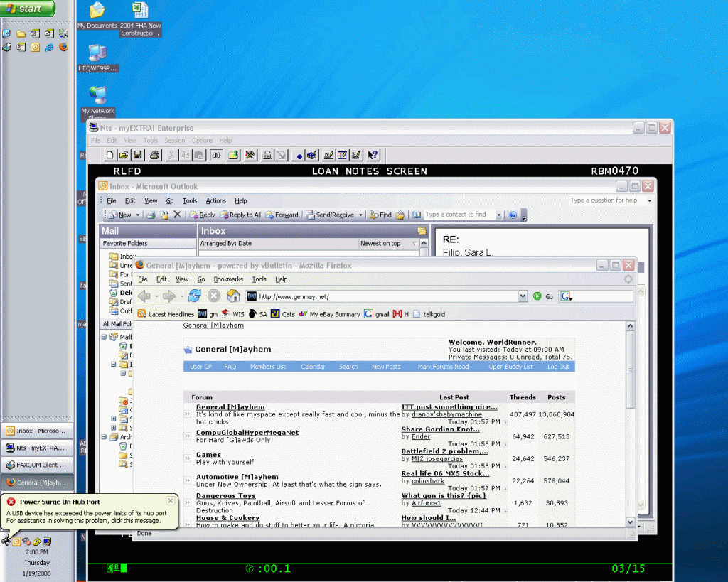Dismiss the Power Surge balloon notification
This screenshot has height=582, width=728.
171,501
